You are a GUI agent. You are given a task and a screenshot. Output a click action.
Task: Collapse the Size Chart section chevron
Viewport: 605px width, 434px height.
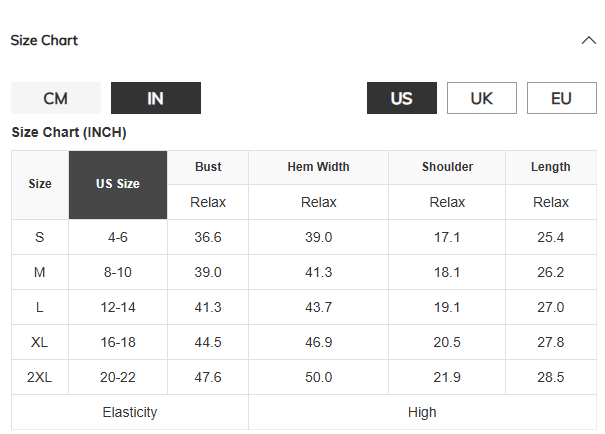point(588,41)
